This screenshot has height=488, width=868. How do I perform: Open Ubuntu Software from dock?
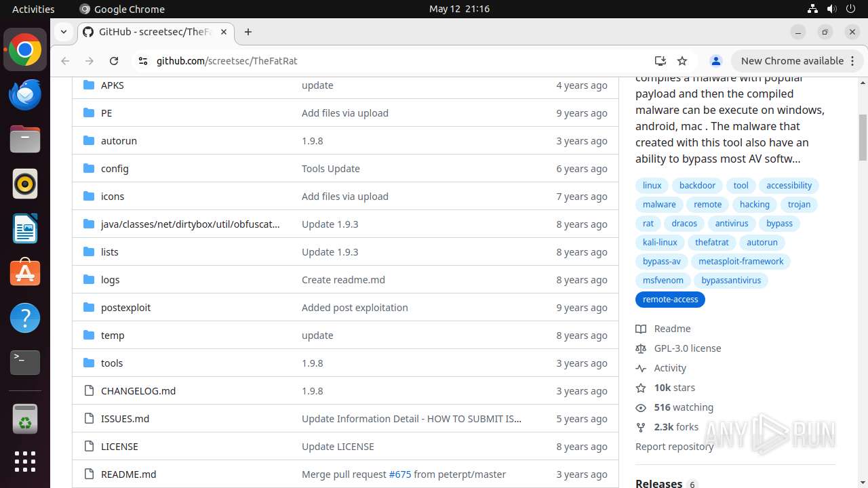pyautogui.click(x=25, y=273)
